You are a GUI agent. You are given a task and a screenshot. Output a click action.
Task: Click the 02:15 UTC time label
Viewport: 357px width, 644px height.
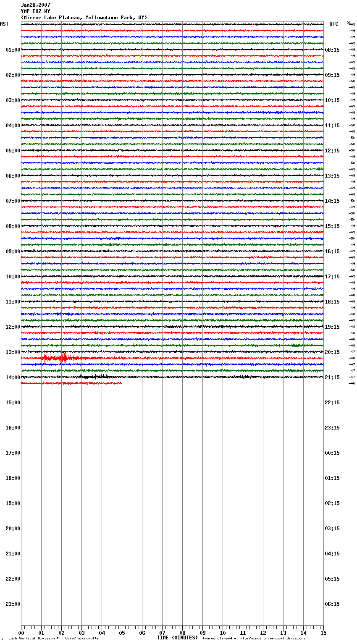(x=332, y=503)
